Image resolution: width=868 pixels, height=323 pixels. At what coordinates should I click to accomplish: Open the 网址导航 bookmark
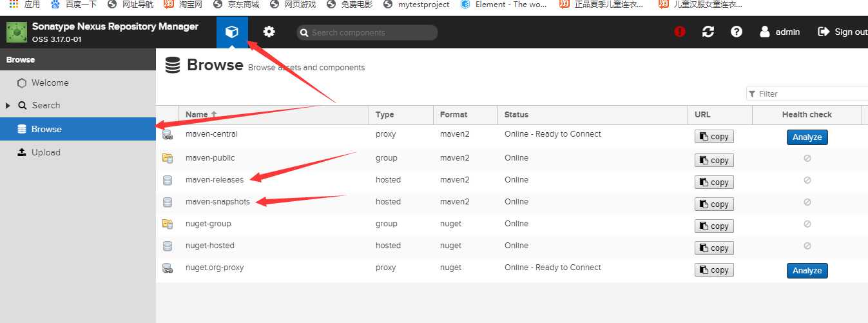[131, 5]
